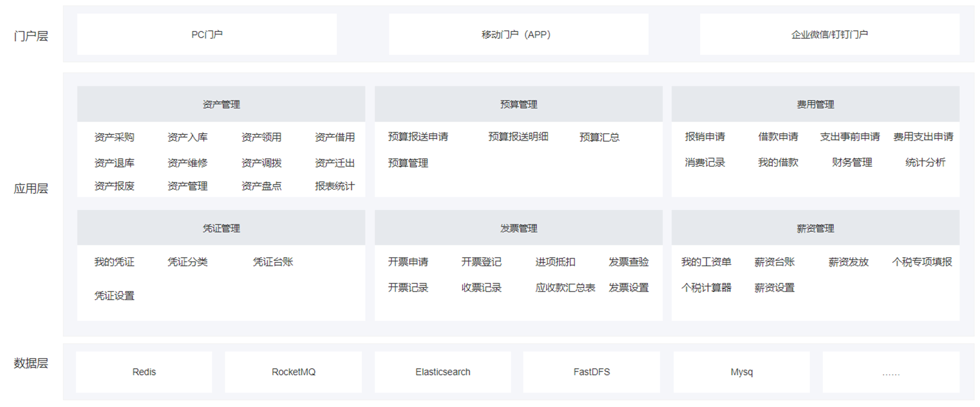Open the Elasticsearch data box
The width and height of the screenshot is (980, 407).
442,372
